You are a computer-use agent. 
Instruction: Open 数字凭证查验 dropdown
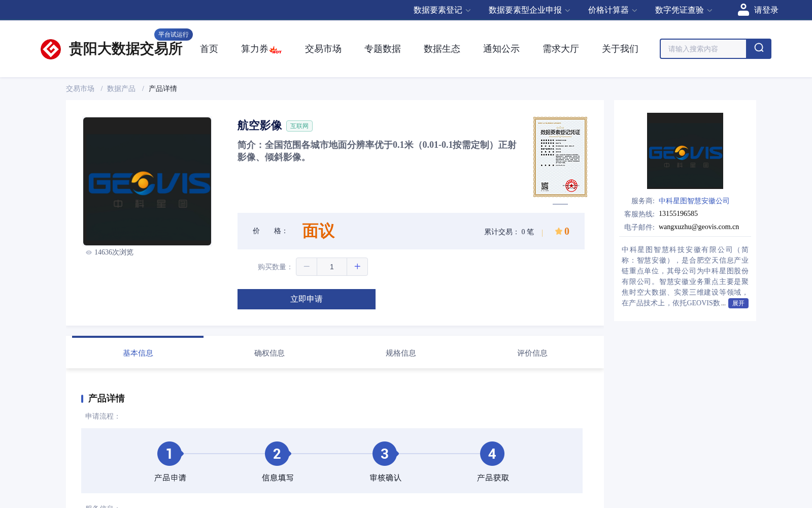tap(684, 10)
